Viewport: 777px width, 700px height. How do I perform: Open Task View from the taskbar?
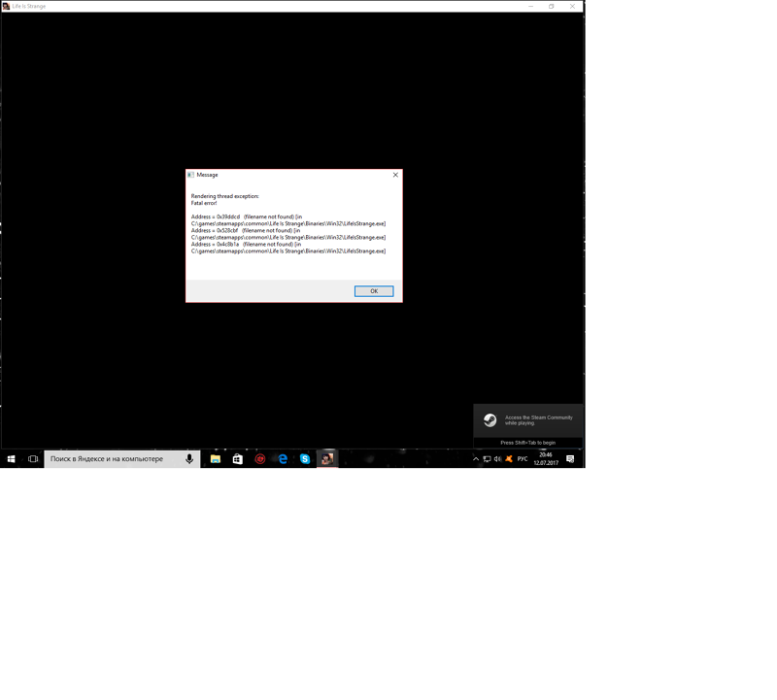[33, 459]
